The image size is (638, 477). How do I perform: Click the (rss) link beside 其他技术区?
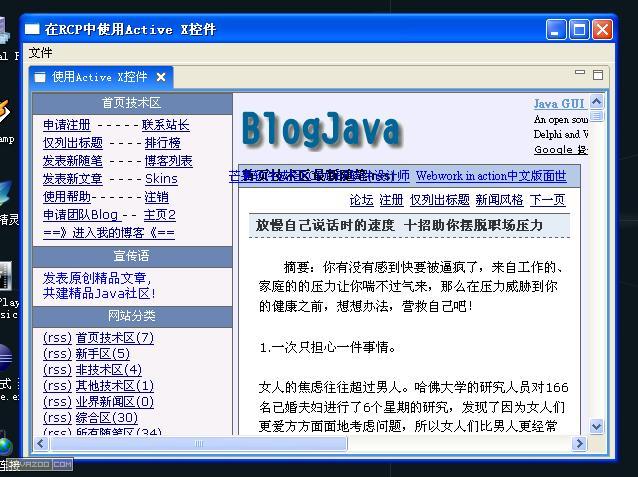[x=57, y=385]
